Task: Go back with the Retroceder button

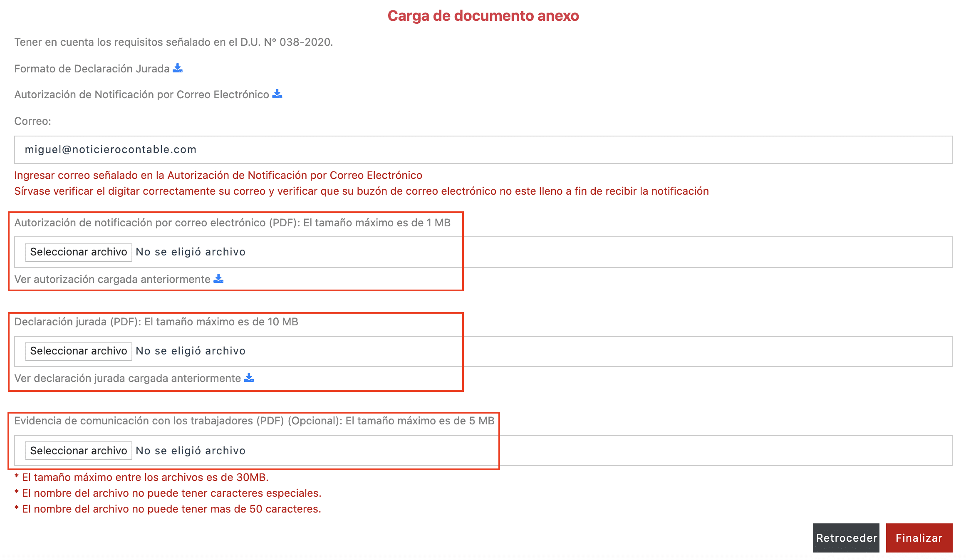Action: pyautogui.click(x=846, y=538)
